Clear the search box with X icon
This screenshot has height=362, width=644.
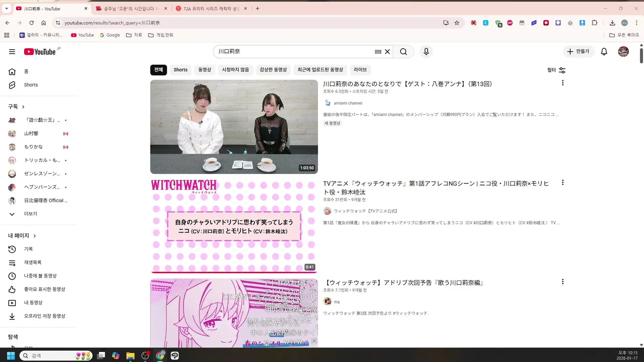387,52
